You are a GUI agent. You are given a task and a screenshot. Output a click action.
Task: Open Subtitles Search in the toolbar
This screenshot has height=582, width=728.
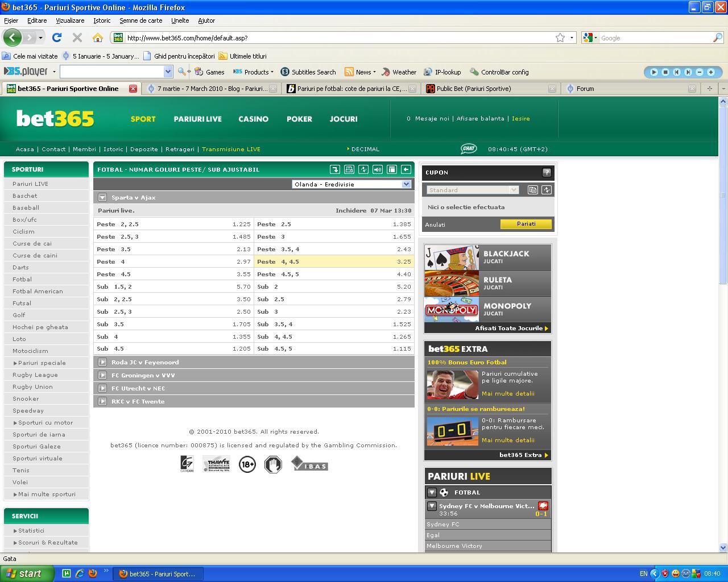coord(308,72)
